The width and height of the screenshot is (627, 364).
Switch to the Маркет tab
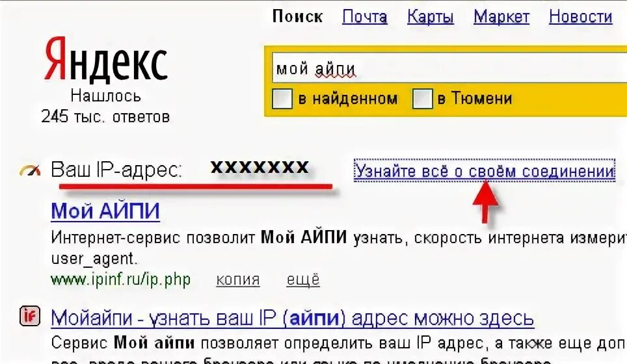click(501, 17)
